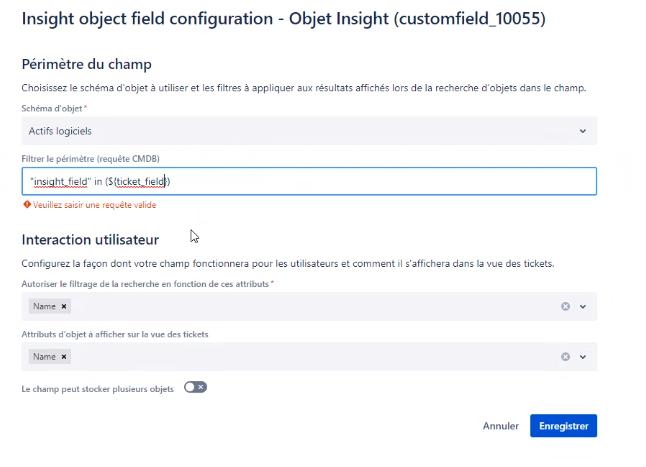The image size is (646, 467).
Task: Clear all ticket view display attributes
Action: point(565,357)
